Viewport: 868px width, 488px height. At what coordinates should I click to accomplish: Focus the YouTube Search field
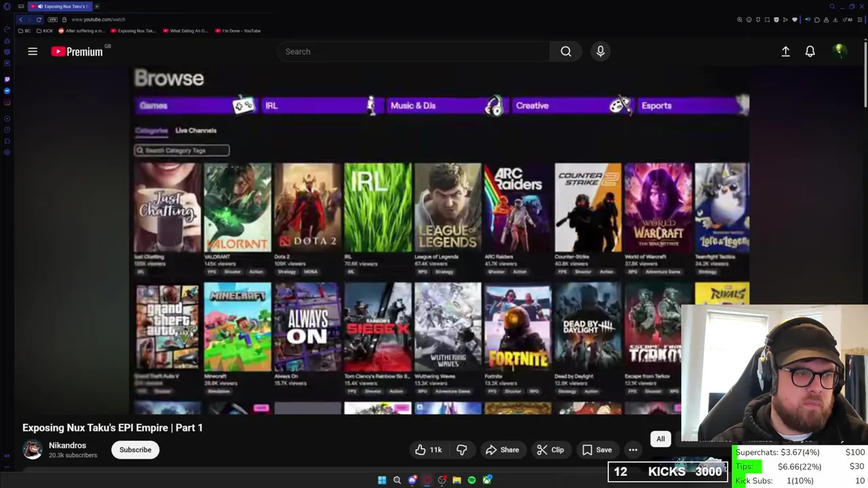[x=414, y=52]
